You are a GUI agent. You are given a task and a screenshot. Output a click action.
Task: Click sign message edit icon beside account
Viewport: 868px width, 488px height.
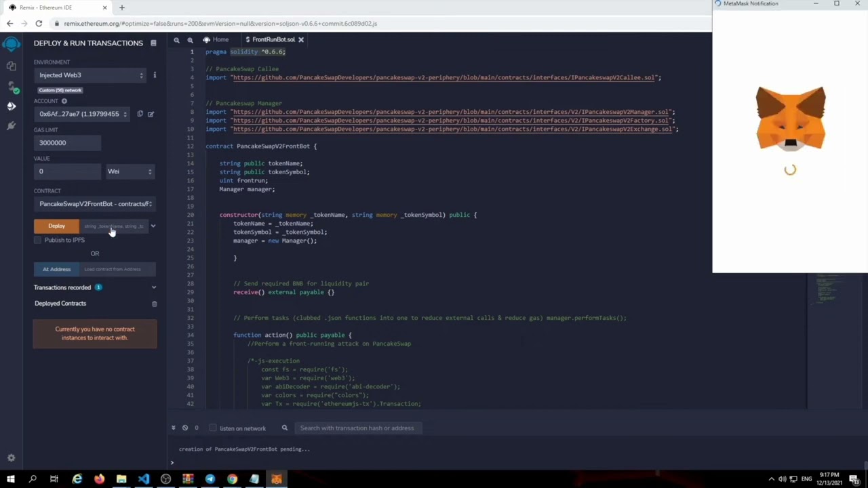pos(151,114)
